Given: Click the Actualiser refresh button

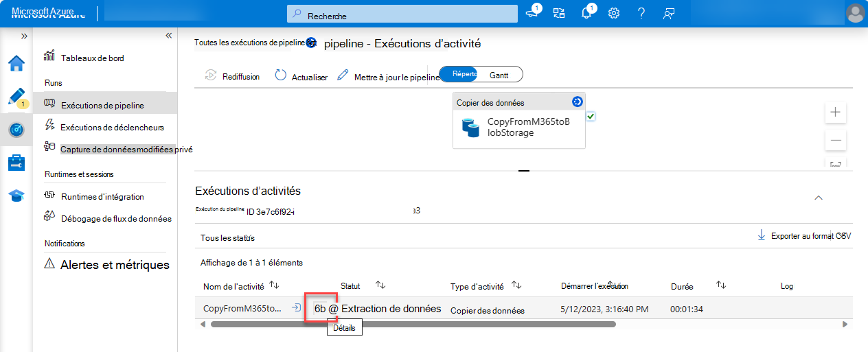Looking at the screenshot, I should [301, 77].
